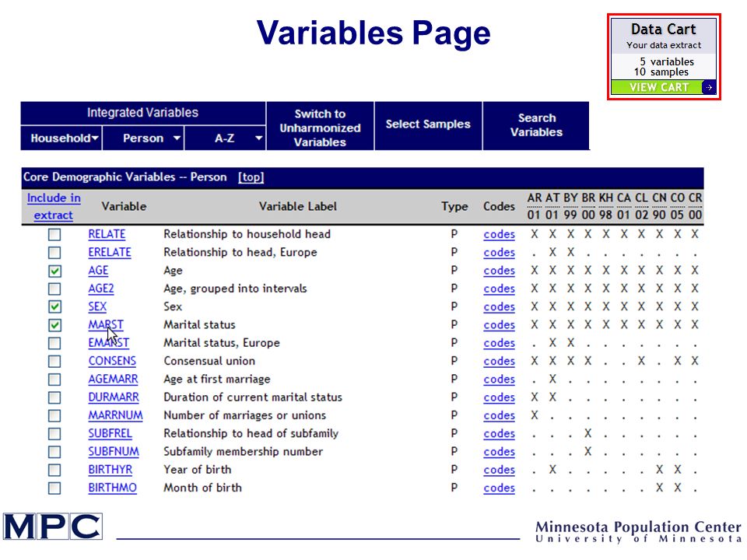Click the Minnesota Population Center logo text
The width and height of the screenshot is (747, 560).
638,532
